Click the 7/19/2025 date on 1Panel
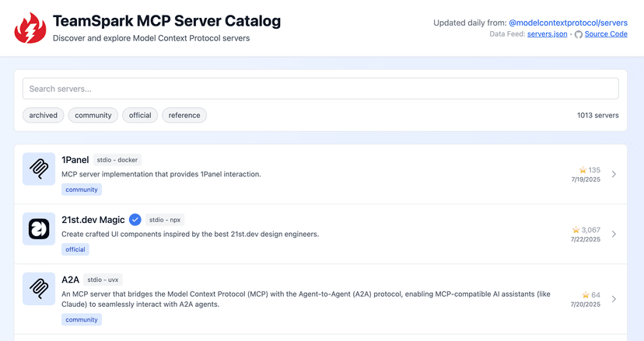The height and width of the screenshot is (341, 644). click(586, 179)
